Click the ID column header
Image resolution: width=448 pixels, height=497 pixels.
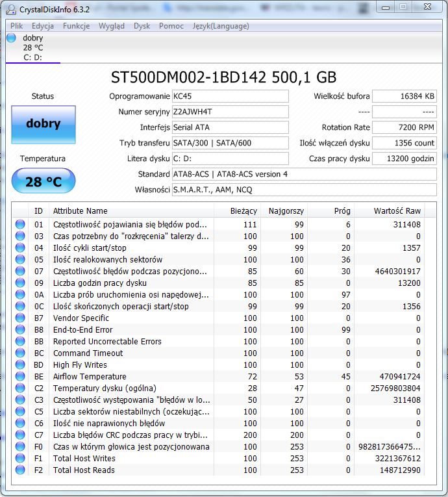coord(39,210)
